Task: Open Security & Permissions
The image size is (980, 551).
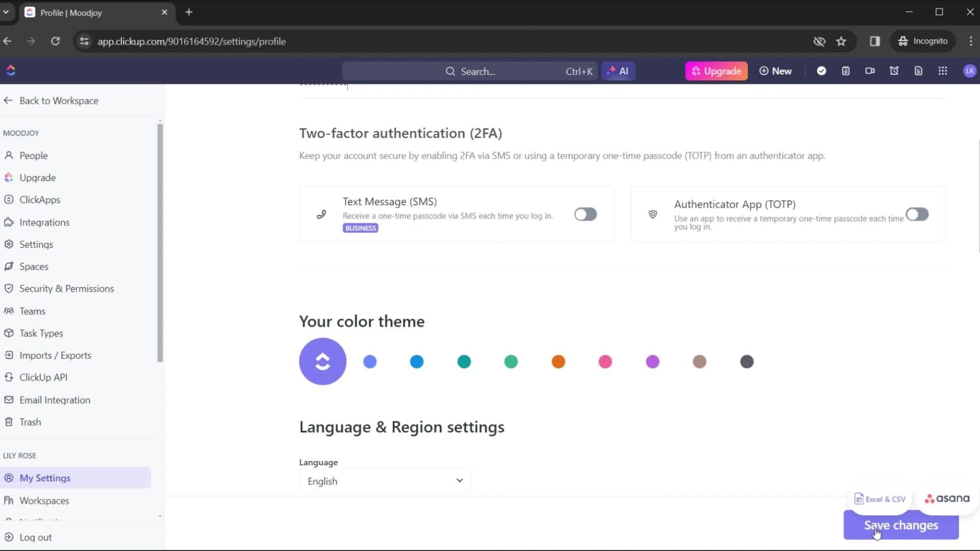Action: click(x=66, y=289)
